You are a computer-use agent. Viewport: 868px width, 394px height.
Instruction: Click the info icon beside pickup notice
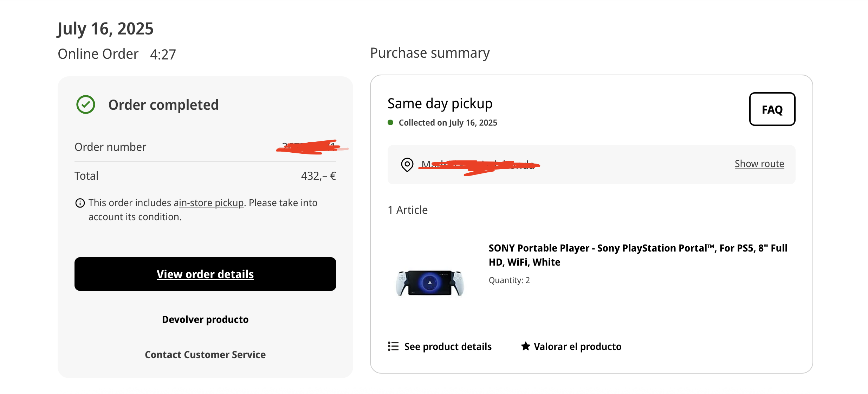point(80,203)
